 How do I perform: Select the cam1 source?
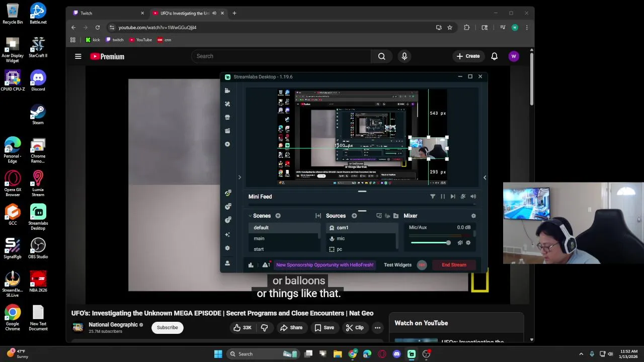click(x=362, y=228)
